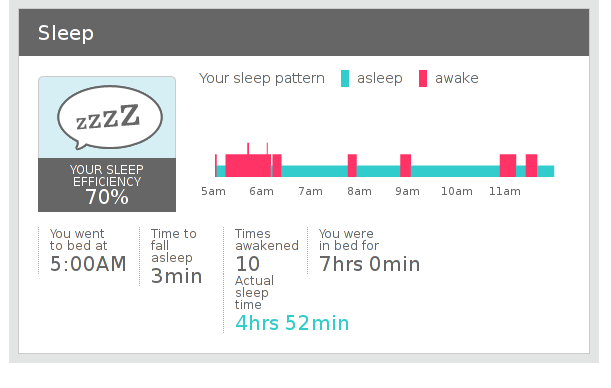Click the wide awake block near 11am

(508, 166)
